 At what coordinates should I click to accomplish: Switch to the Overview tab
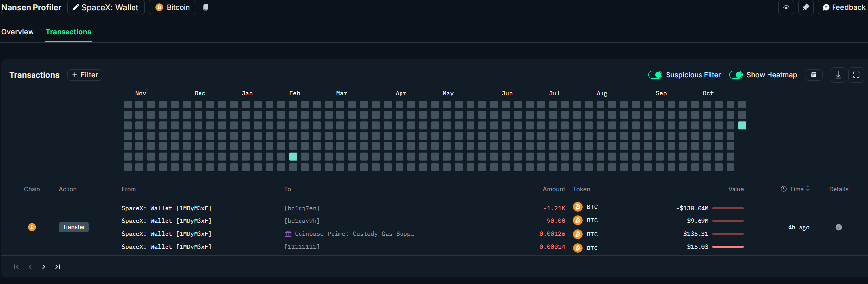click(18, 32)
